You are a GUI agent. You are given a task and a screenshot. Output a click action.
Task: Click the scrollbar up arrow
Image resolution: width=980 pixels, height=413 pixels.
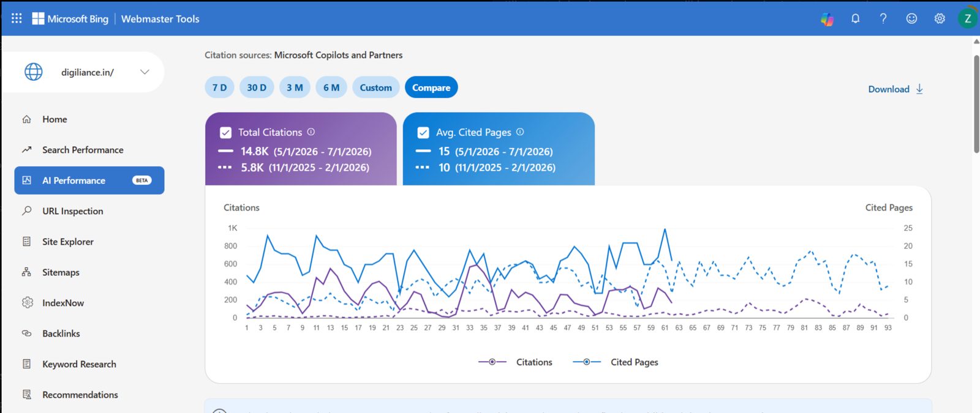coord(976,42)
